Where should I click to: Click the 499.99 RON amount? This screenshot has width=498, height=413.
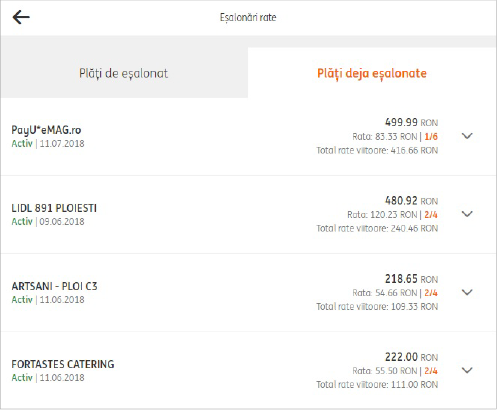[411, 122]
